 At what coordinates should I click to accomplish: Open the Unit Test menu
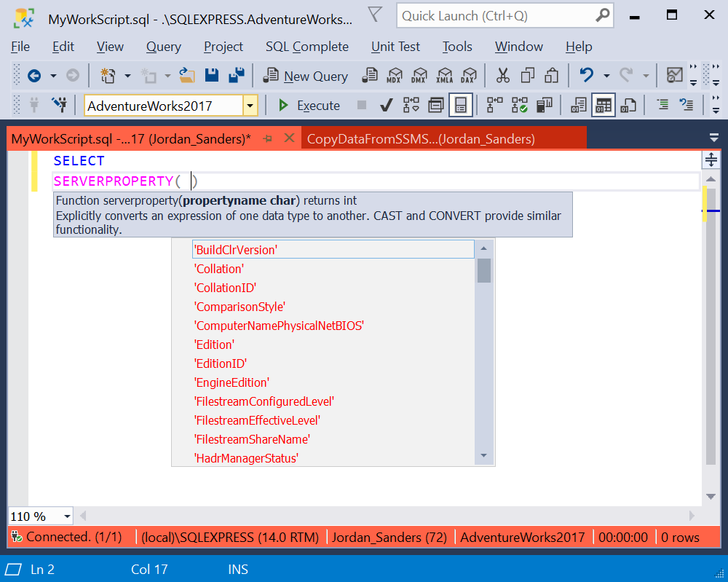395,47
